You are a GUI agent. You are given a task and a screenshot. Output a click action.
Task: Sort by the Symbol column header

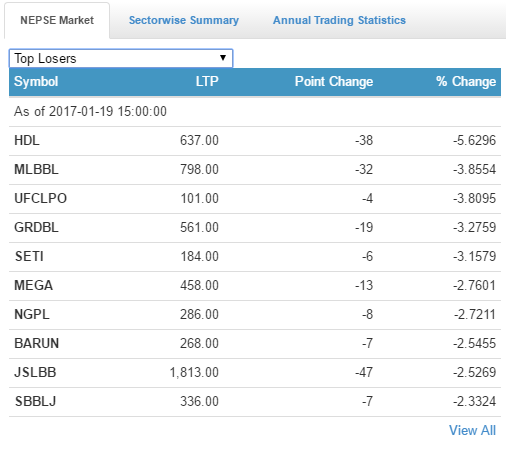pyautogui.click(x=36, y=82)
